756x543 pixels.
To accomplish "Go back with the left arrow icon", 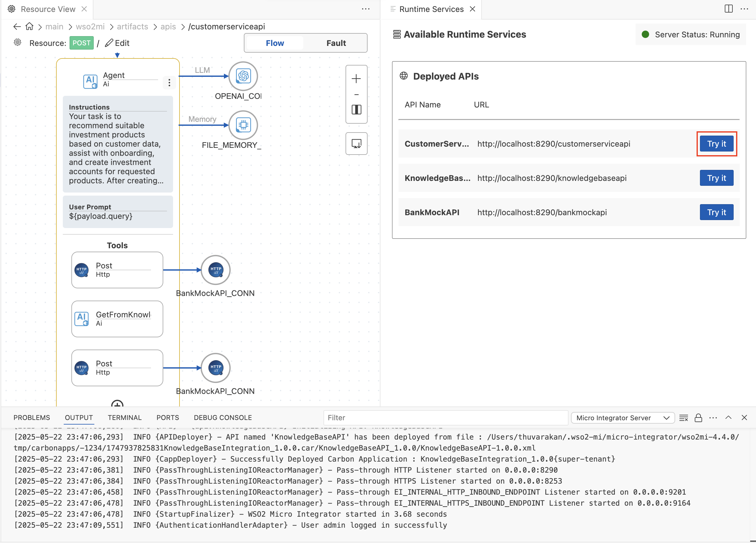I will pyautogui.click(x=17, y=27).
